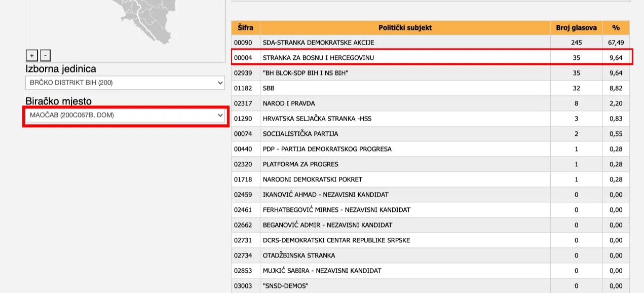This screenshot has height=293, width=644.
Task: Select MUJKIĆ SABIRA - NEZAVISNI KANDIDAT row
Action: [431, 271]
